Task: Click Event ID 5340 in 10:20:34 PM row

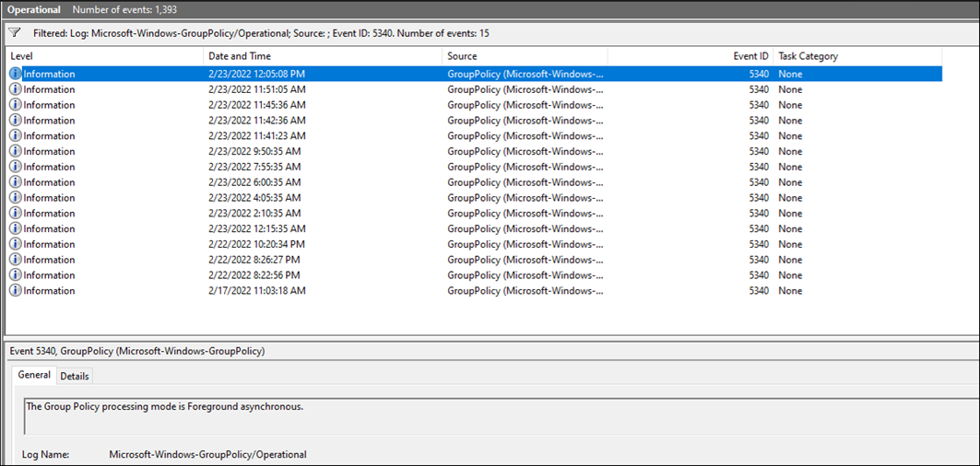Action: (x=759, y=244)
